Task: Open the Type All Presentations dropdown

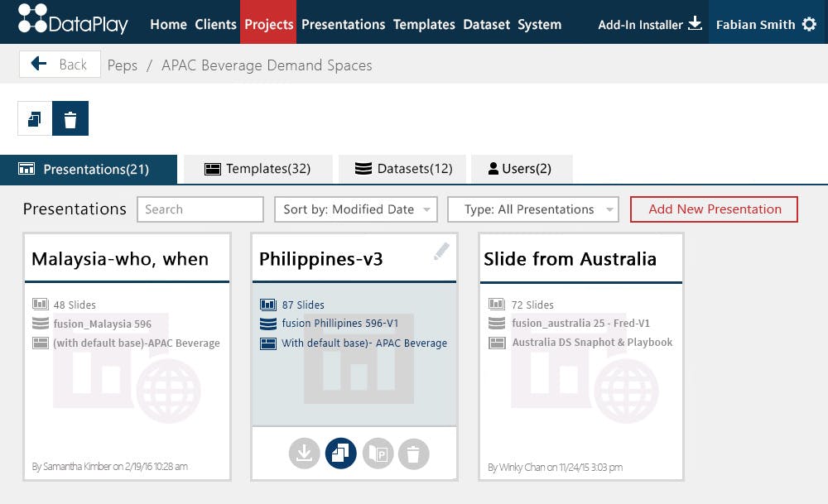Action: coord(532,209)
